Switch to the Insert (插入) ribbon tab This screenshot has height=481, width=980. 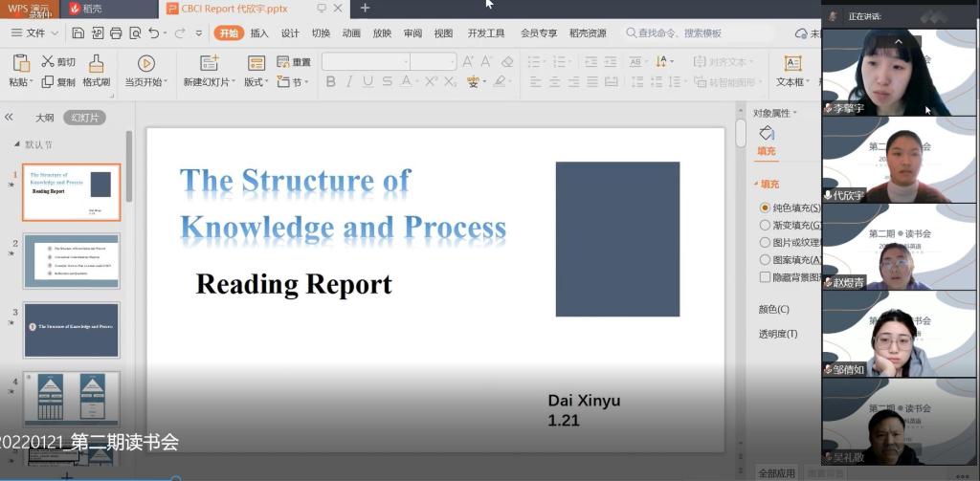point(259,33)
